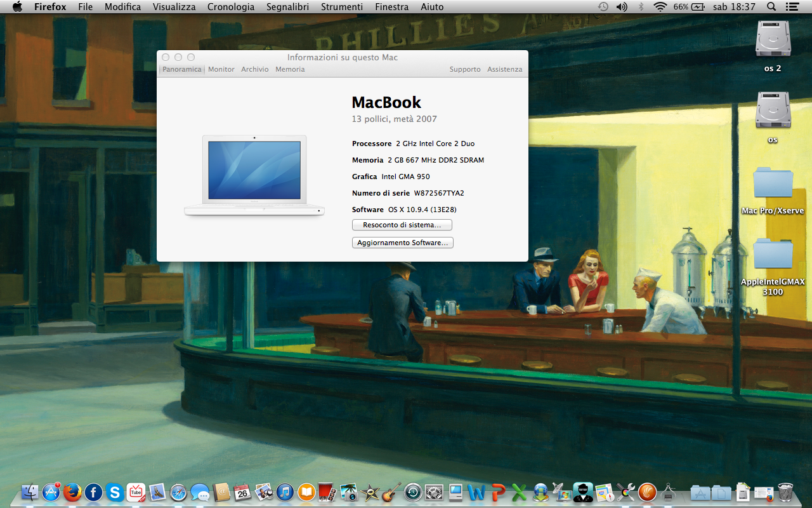Select the Panoramica tab
This screenshot has width=812, height=508.
pyautogui.click(x=181, y=69)
